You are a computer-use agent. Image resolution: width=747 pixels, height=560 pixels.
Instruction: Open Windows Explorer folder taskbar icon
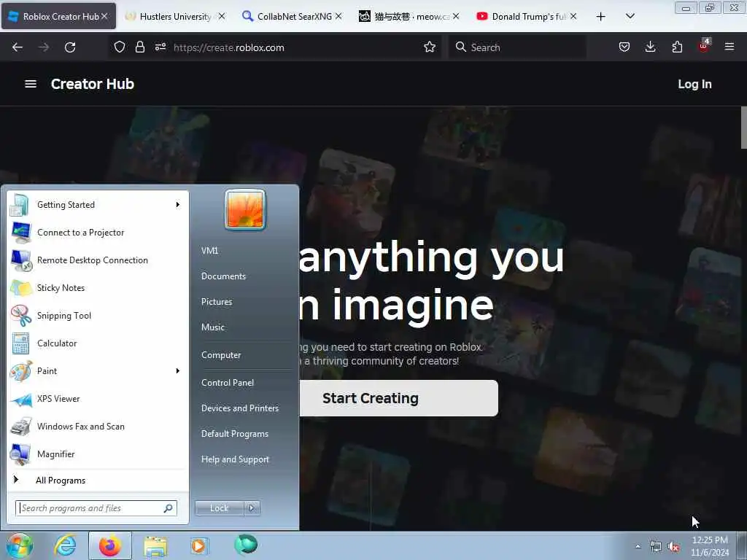coord(155,545)
